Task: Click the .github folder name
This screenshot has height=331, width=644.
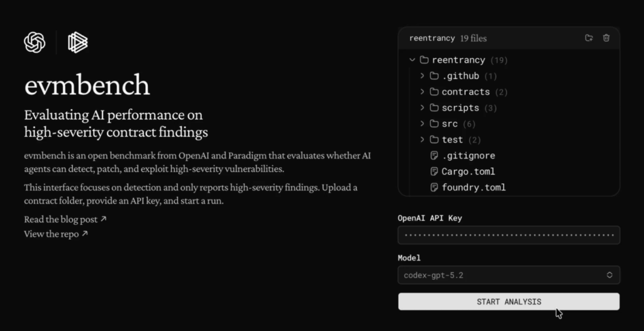Action: [460, 76]
